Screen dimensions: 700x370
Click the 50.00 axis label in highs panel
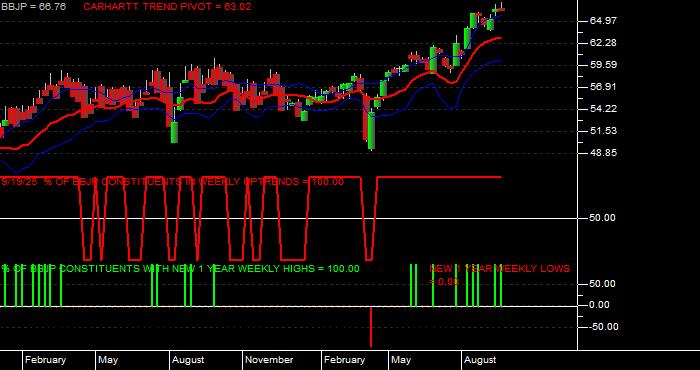coord(603,284)
